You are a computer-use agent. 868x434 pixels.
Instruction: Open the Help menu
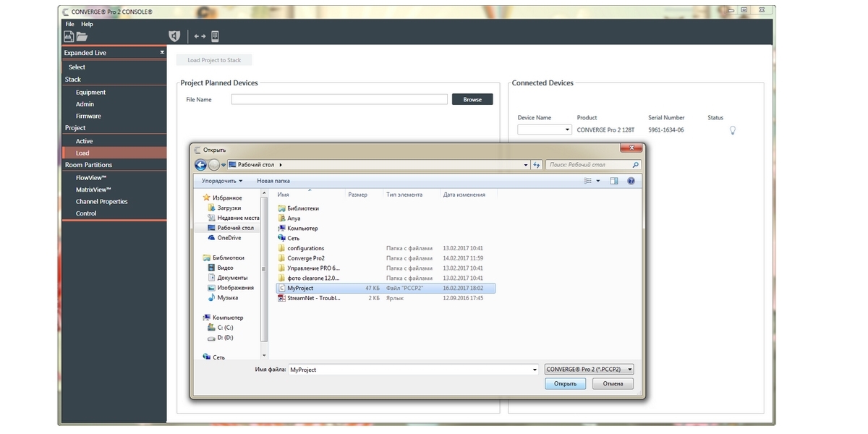[87, 24]
